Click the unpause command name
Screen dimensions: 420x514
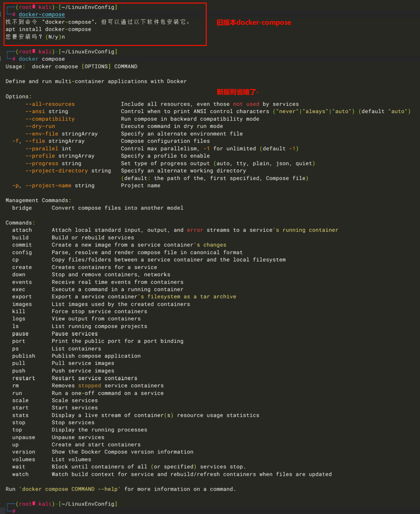click(x=24, y=437)
